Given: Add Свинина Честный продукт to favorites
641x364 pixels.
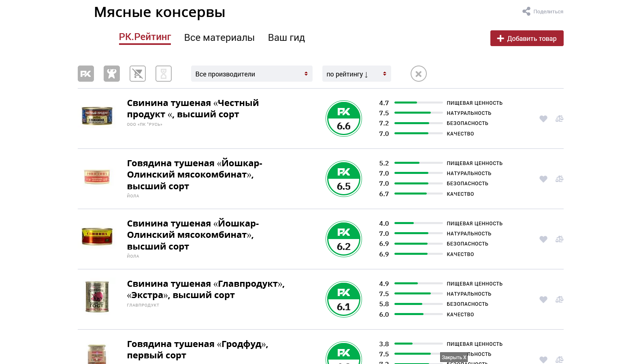Looking at the screenshot, I should point(543,119).
